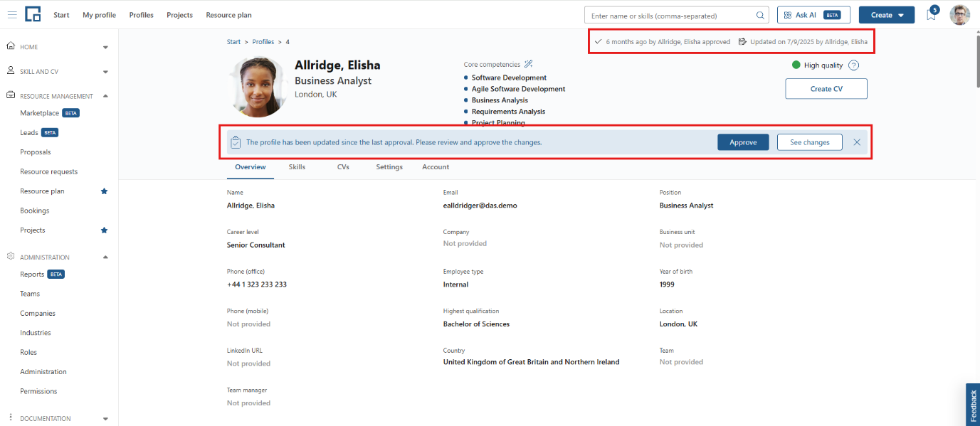Expand the SKILL AND CV section
The height and width of the screenshot is (426, 980).
pyautogui.click(x=105, y=72)
